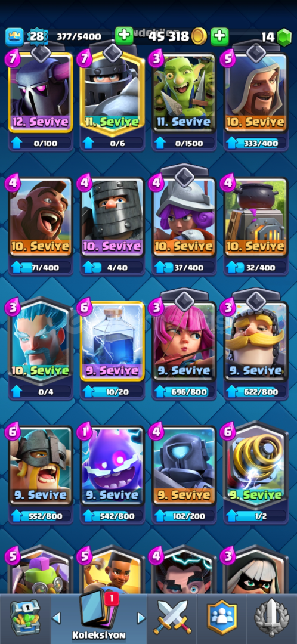The width and height of the screenshot is (297, 644).
Task: Tap the blue crown king level icon
Action: [x=14, y=36]
